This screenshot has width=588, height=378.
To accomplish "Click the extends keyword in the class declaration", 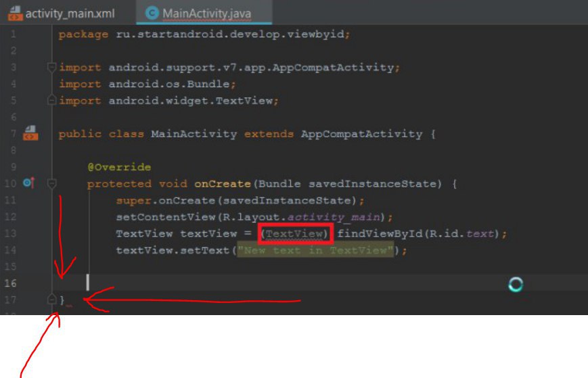I will pyautogui.click(x=269, y=134).
